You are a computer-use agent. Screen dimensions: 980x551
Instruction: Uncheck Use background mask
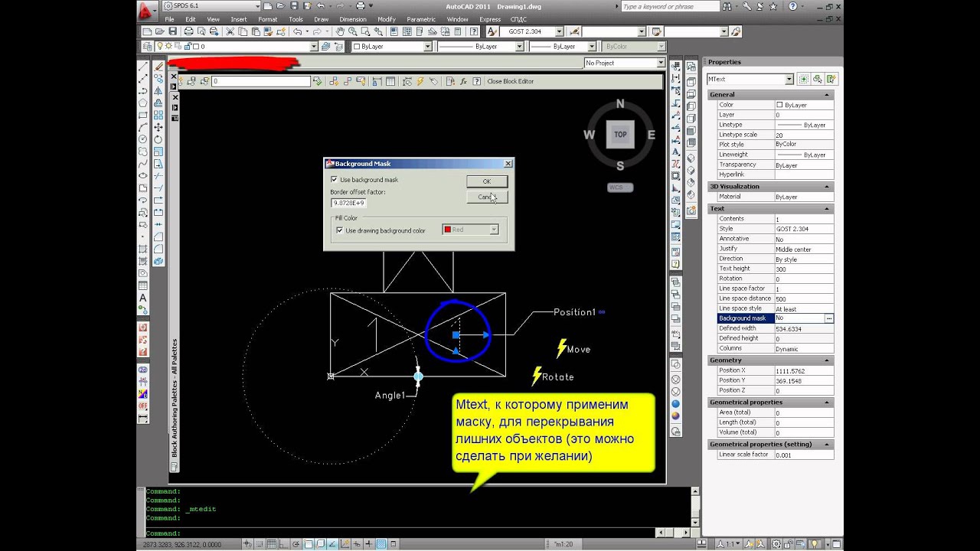point(335,180)
